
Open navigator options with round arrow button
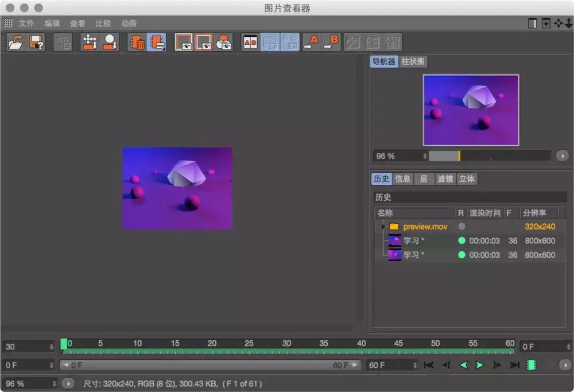click(x=563, y=156)
